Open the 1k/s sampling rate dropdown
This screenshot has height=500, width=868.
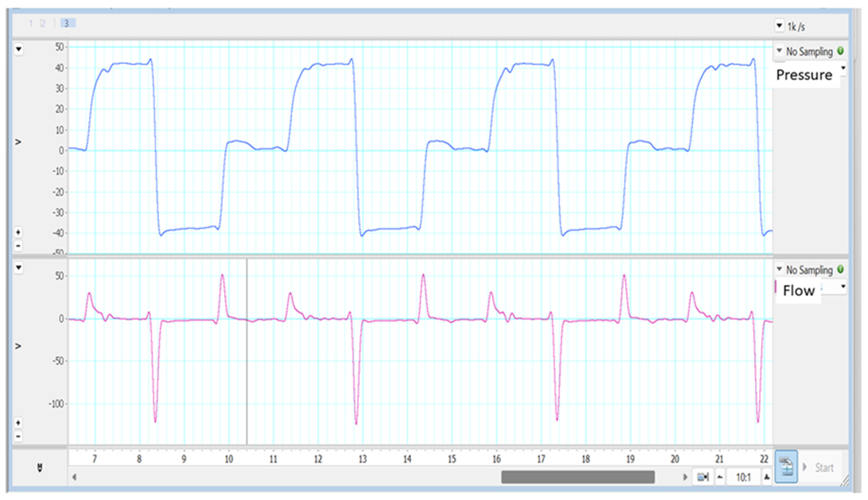779,26
